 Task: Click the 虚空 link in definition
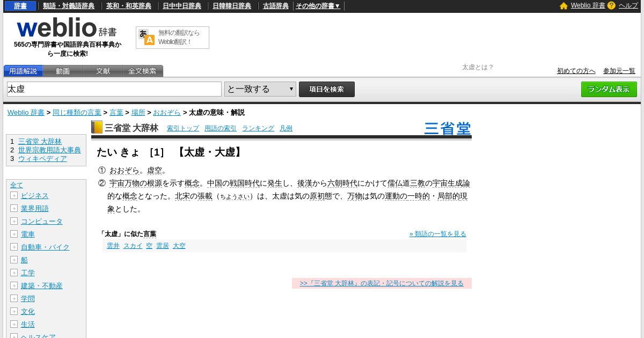click(155, 171)
